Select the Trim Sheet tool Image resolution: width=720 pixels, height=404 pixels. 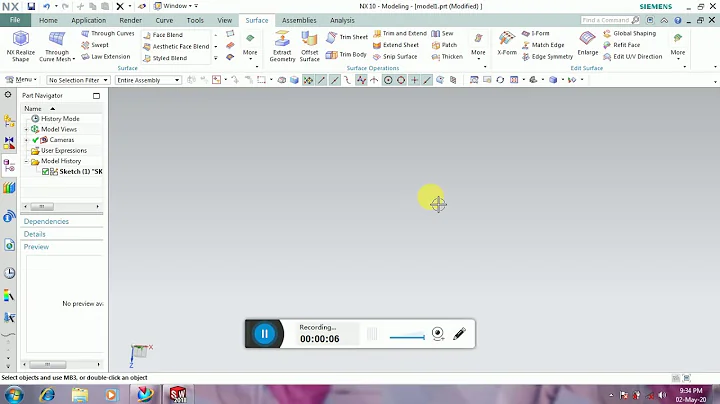click(x=347, y=37)
